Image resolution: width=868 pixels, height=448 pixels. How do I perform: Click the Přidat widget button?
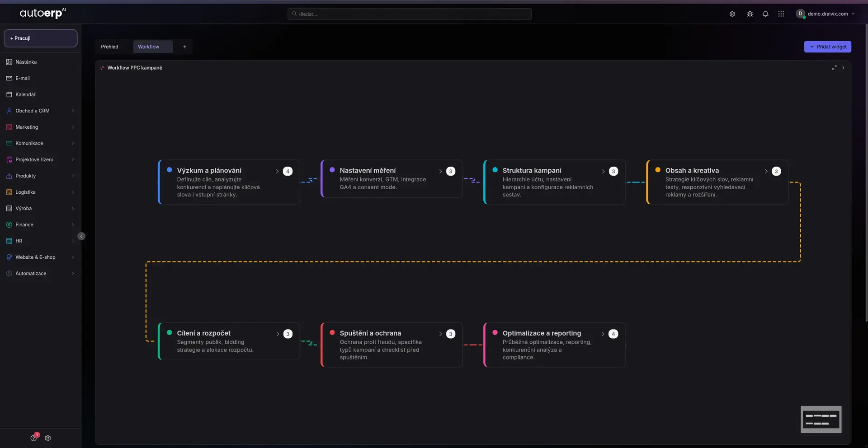click(x=827, y=47)
